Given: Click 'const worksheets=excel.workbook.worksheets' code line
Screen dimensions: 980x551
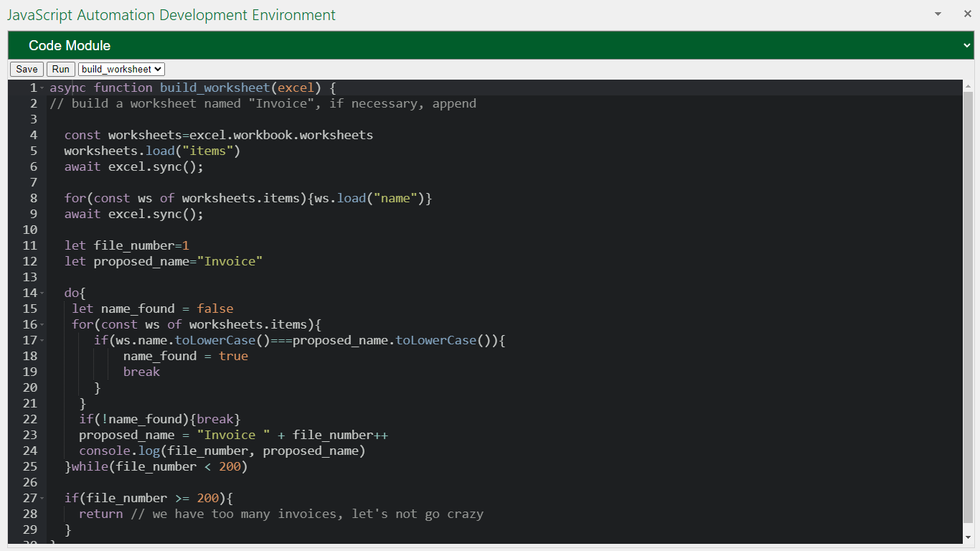Looking at the screenshot, I should (x=219, y=135).
